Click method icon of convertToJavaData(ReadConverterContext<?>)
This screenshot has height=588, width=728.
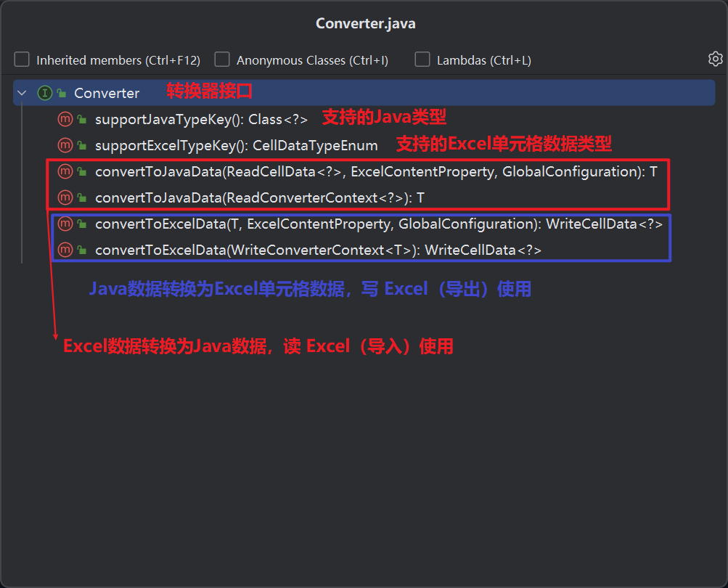[x=65, y=198]
